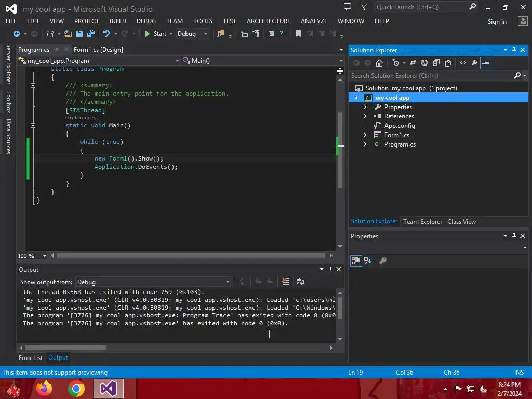
Task: Start debugging with the green Start button
Action: coord(156,34)
